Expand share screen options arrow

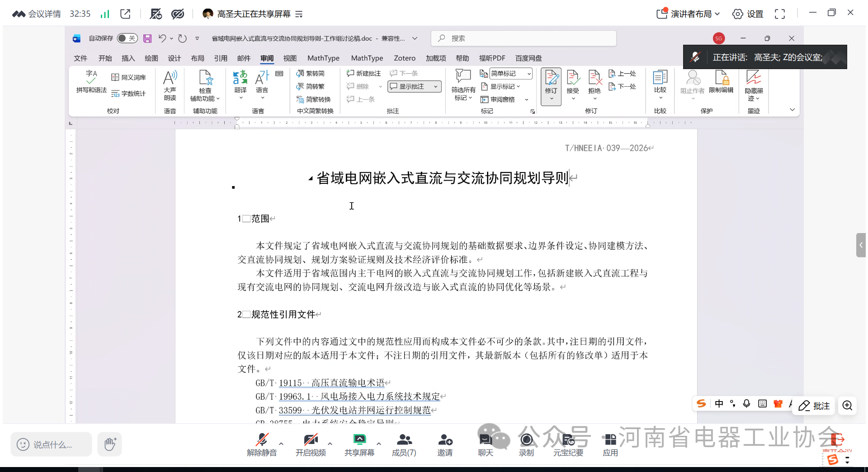(x=379, y=444)
